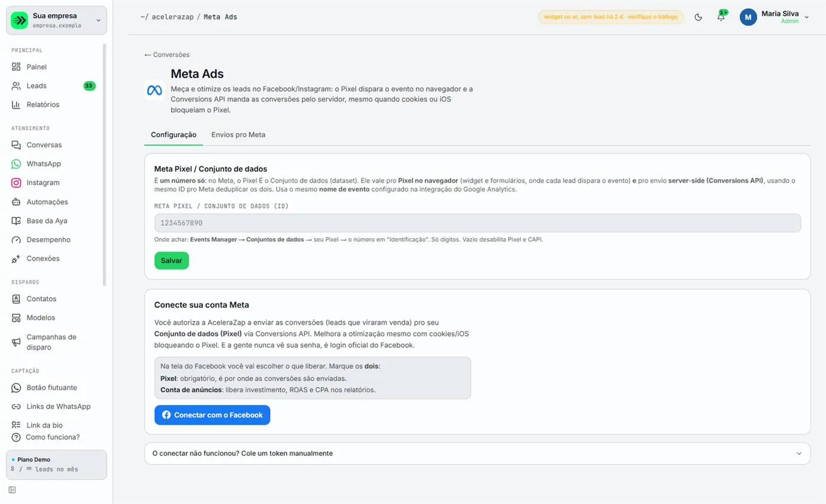Click acelerazap in the breadcrumb
The image size is (826, 504).
coord(172,17)
